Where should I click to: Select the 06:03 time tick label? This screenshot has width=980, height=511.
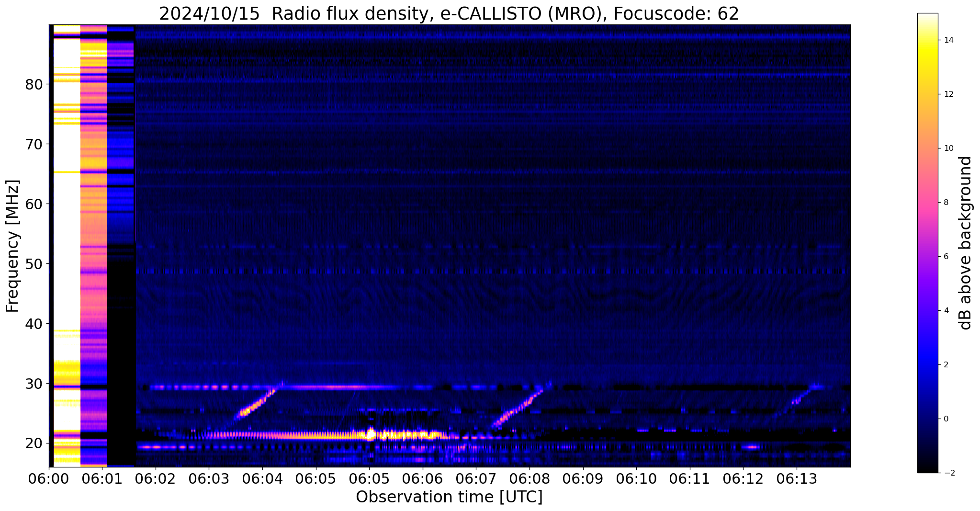[209, 478]
